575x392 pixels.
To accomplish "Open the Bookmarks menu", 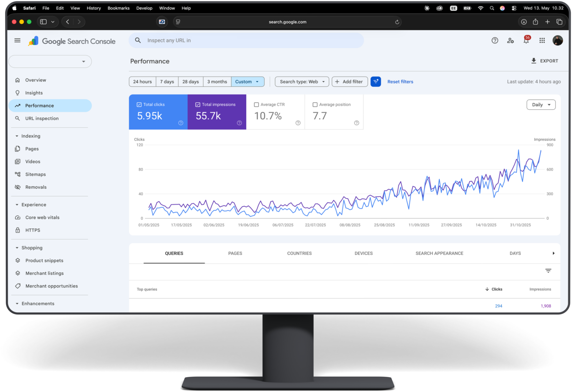I will pos(119,8).
